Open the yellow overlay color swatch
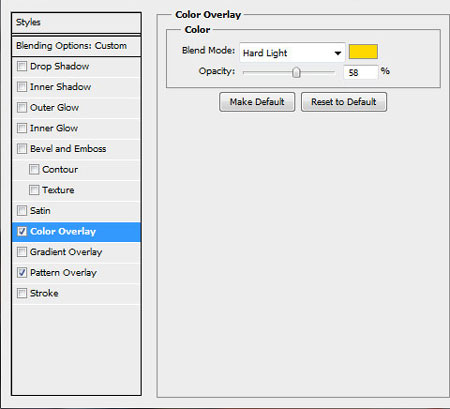Viewport: 450px width, 409px height. tap(363, 52)
